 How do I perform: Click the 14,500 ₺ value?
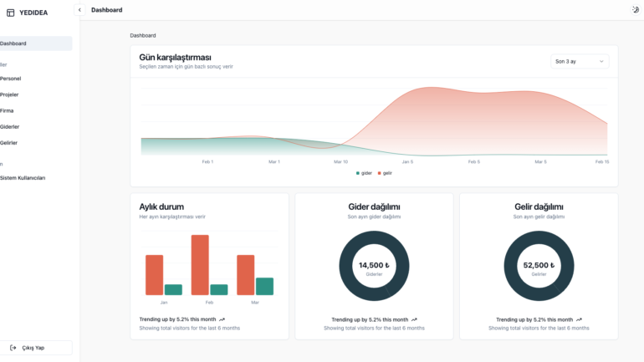[374, 265]
